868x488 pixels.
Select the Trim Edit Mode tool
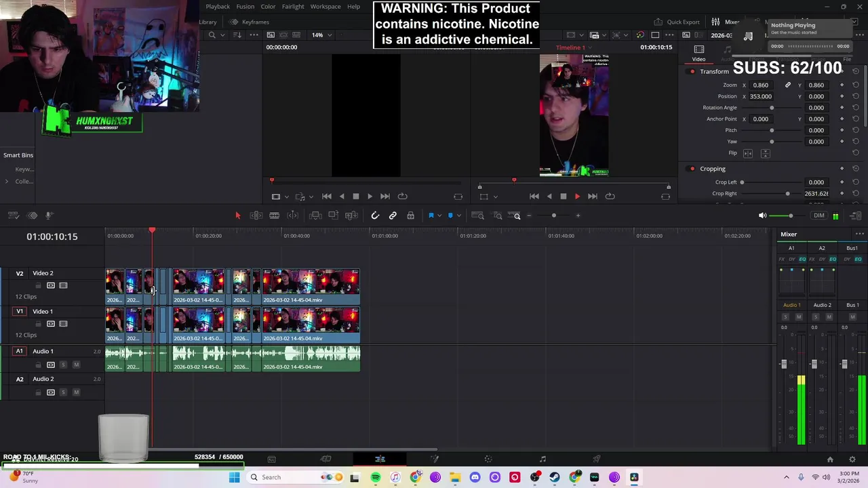256,216
